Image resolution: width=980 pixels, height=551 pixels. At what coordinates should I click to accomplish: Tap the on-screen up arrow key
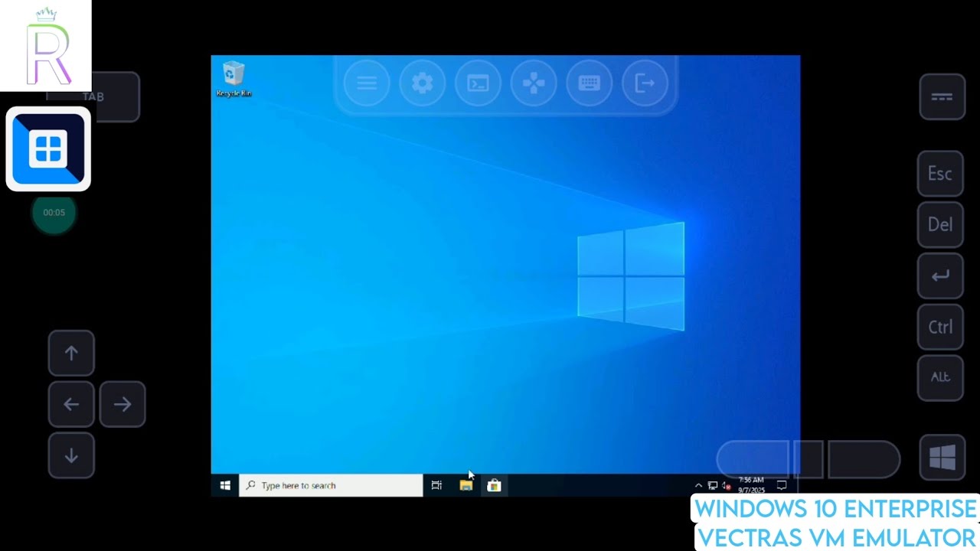point(71,353)
